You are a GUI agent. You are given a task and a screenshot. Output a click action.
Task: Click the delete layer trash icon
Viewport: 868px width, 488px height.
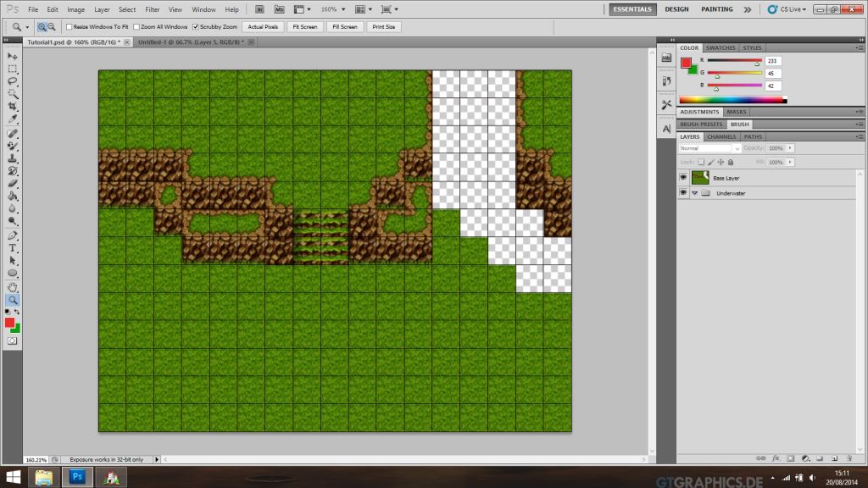click(849, 458)
